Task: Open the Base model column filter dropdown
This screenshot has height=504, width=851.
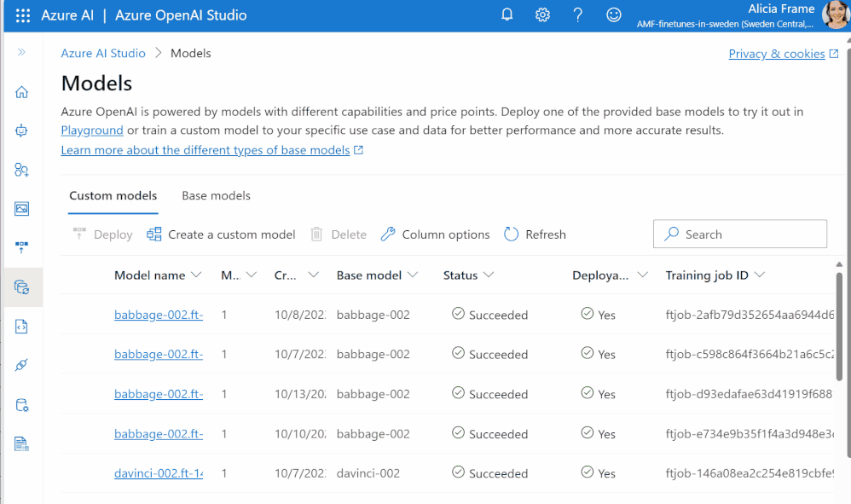Action: click(414, 275)
